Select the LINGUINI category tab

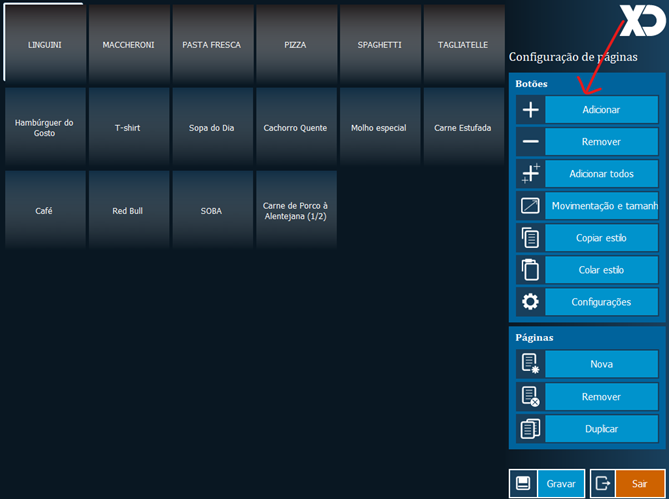tap(44, 45)
